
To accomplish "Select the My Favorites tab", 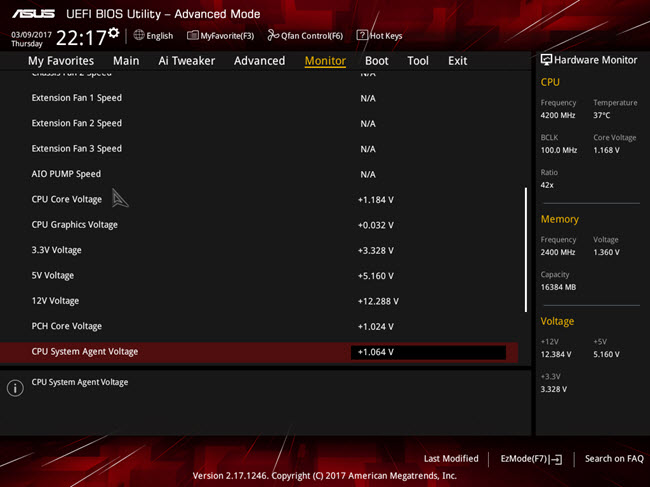I will (x=61, y=61).
